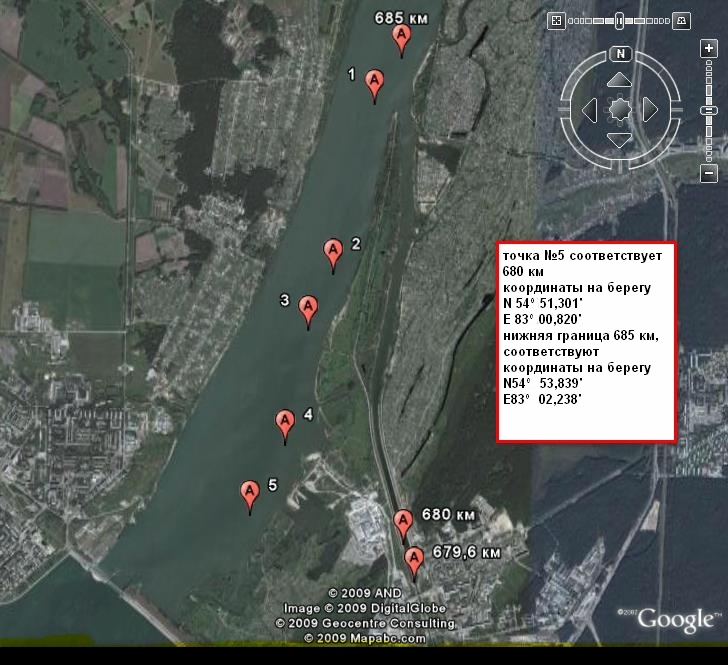
Task: Open the 679,6 км placemark pin
Action: [414, 558]
